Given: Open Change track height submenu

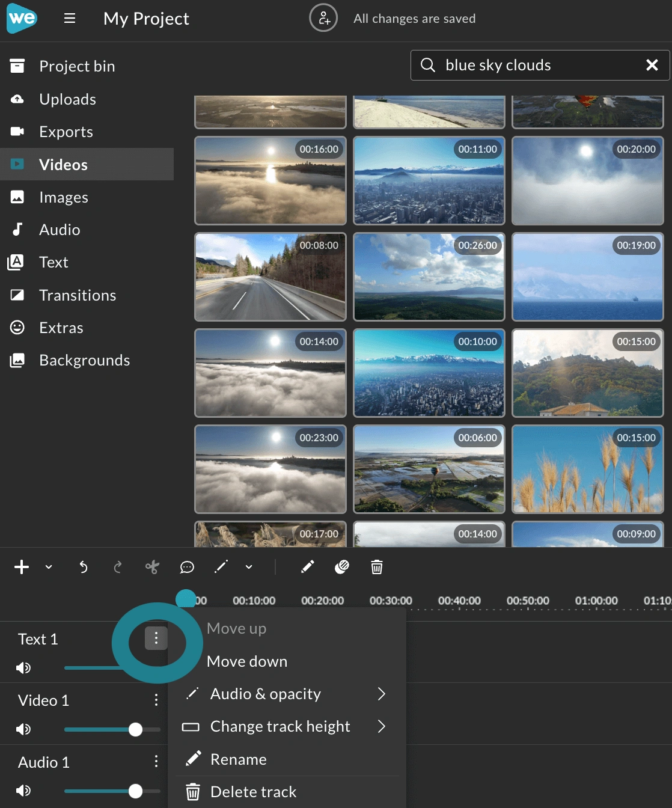Looking at the screenshot, I should tap(287, 726).
